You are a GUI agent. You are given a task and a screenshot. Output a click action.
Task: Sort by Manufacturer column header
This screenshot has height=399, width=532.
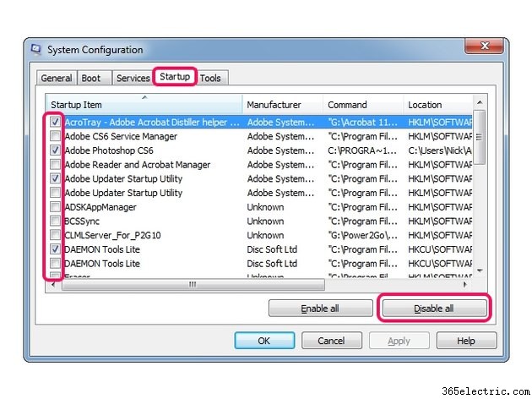282,104
